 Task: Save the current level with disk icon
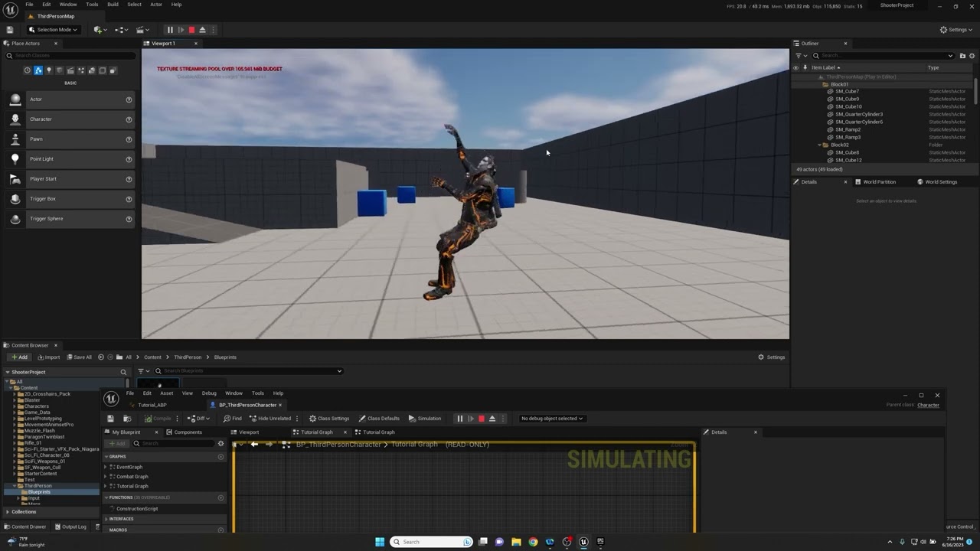[10, 30]
